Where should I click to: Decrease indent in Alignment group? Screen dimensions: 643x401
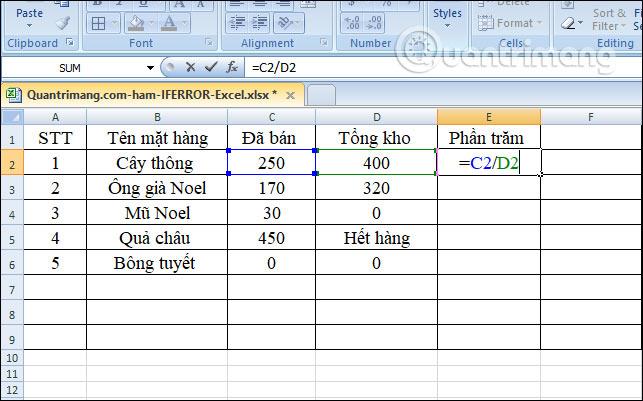click(x=237, y=23)
